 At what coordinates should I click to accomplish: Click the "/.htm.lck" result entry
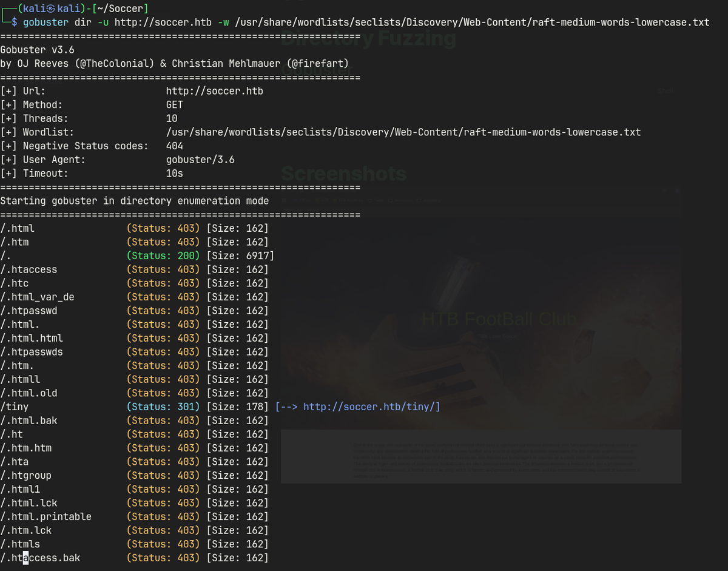[26, 530]
